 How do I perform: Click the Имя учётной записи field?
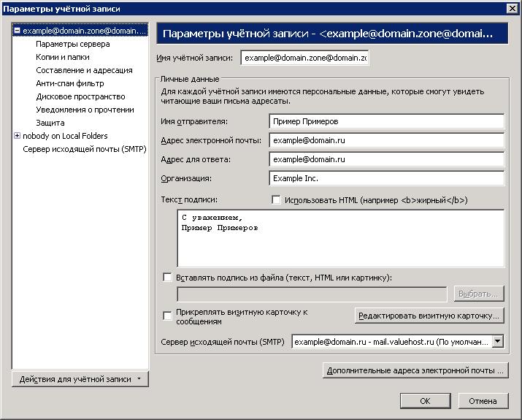304,58
